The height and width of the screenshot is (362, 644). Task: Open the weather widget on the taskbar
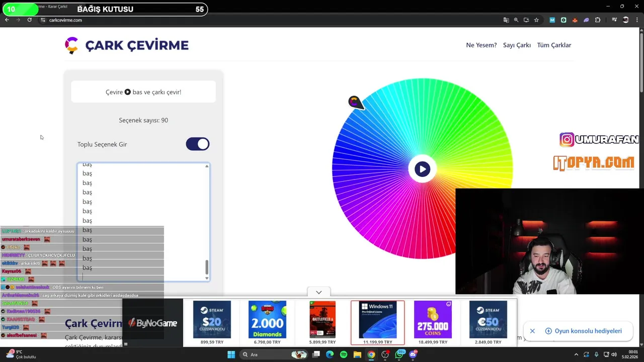coord(21,354)
